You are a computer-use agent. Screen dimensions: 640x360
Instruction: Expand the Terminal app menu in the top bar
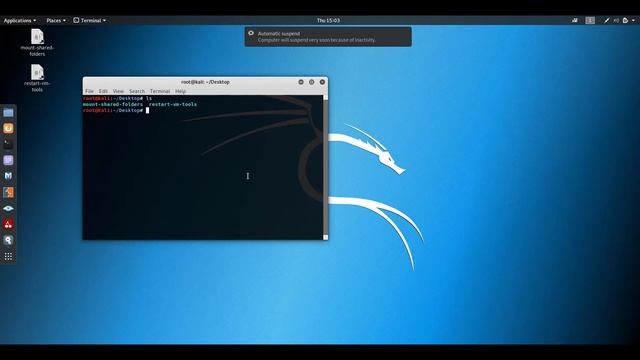point(90,20)
